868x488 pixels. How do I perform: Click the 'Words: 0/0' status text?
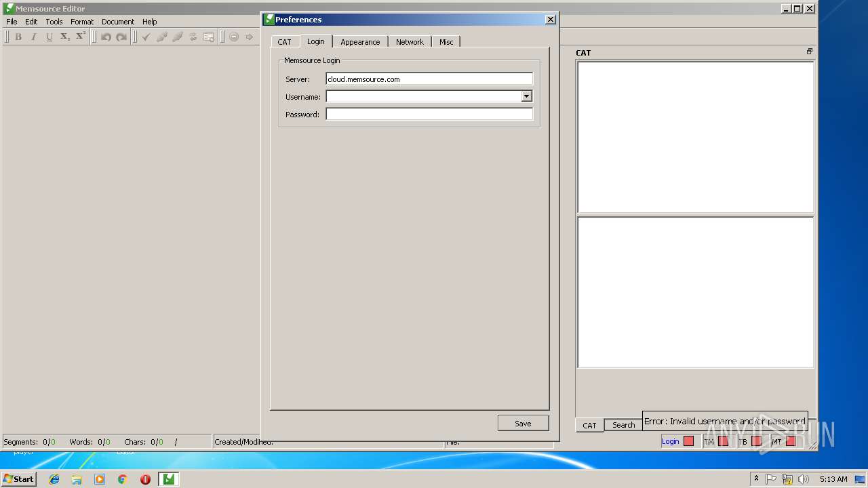point(90,442)
